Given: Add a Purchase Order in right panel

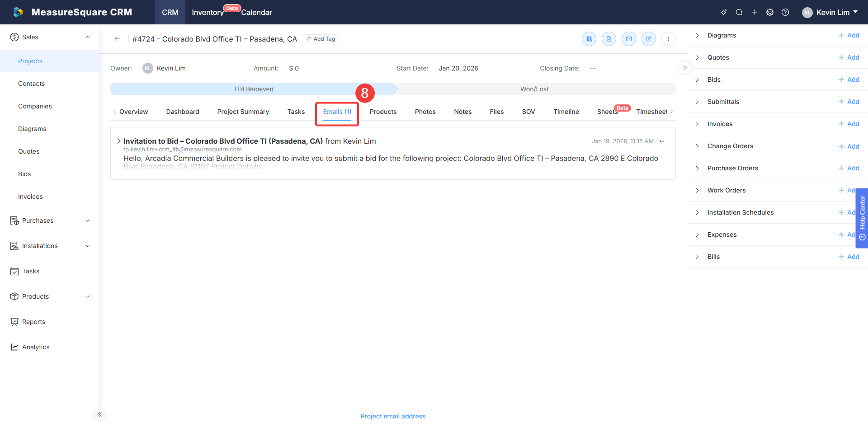Looking at the screenshot, I should pos(849,168).
